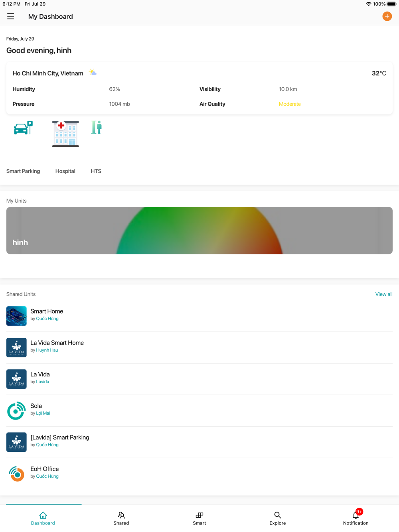This screenshot has height=532, width=399.
Task: Open [Lavida] Smart Parking title
Action: click(60, 437)
